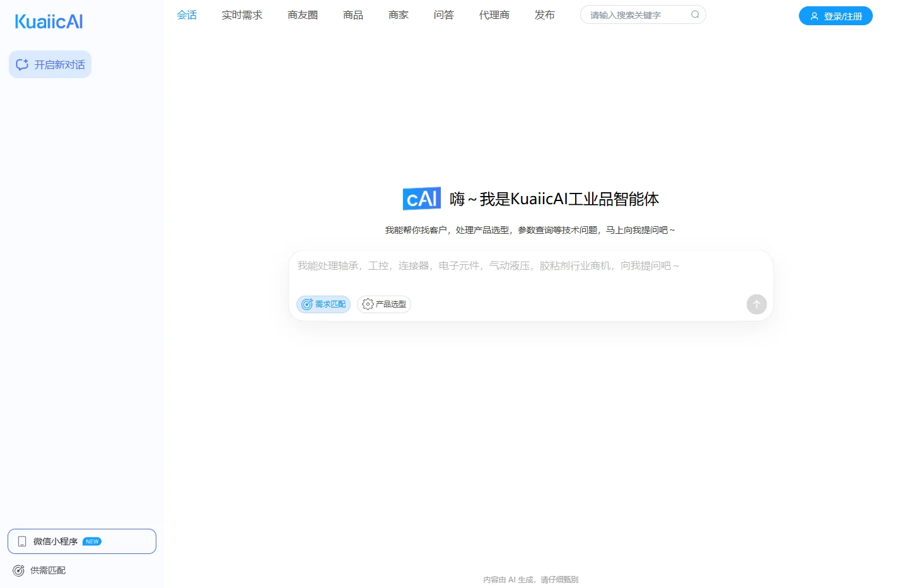Open the 会话 tab
Viewport: 898px width, 588px height.
click(187, 14)
